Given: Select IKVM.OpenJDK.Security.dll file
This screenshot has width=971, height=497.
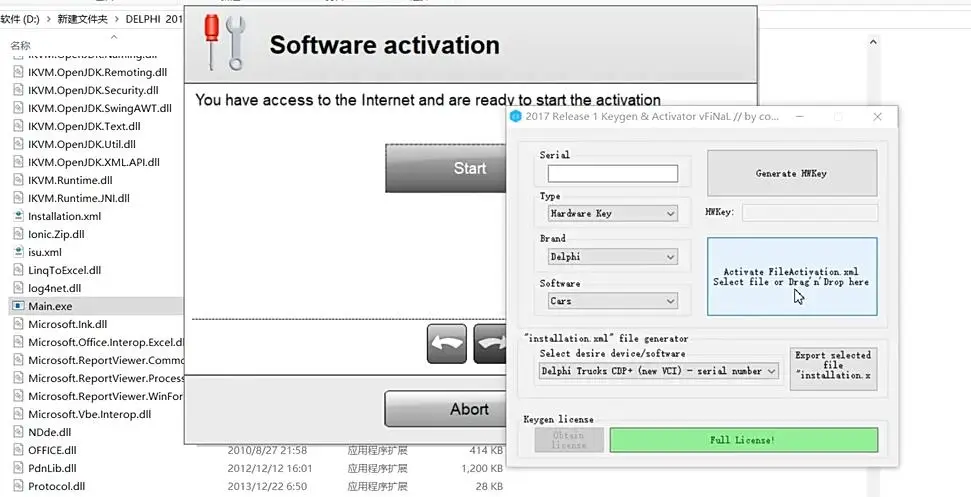Looking at the screenshot, I should pyautogui.click(x=93, y=90).
